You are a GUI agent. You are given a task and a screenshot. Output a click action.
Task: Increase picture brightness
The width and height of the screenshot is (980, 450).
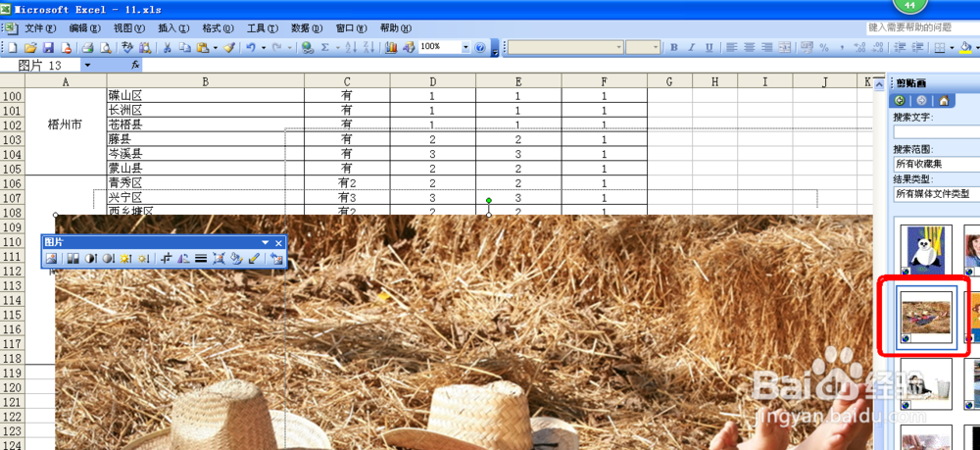pos(126,258)
